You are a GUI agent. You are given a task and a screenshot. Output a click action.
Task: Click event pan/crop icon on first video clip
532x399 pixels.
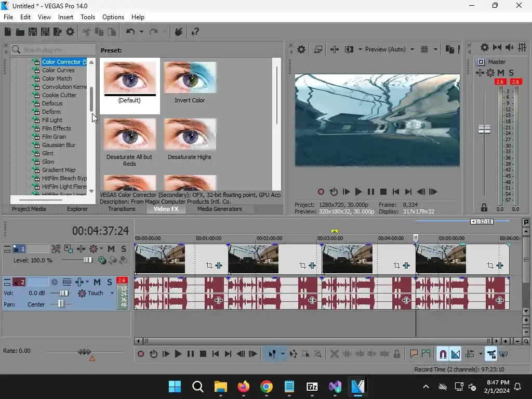[x=209, y=265]
